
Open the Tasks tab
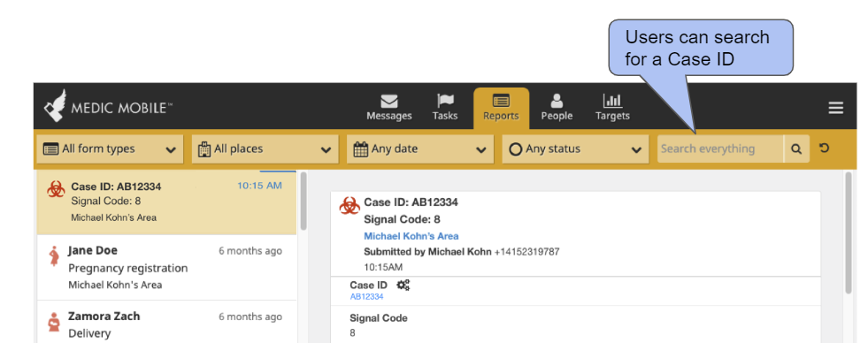pyautogui.click(x=445, y=108)
